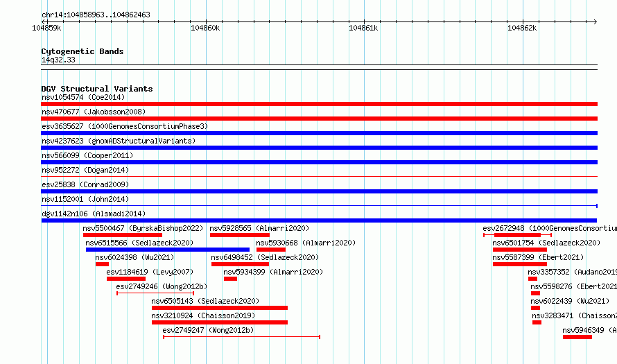Click the blue bar under dgv1142n106

pyautogui.click(x=319, y=220)
